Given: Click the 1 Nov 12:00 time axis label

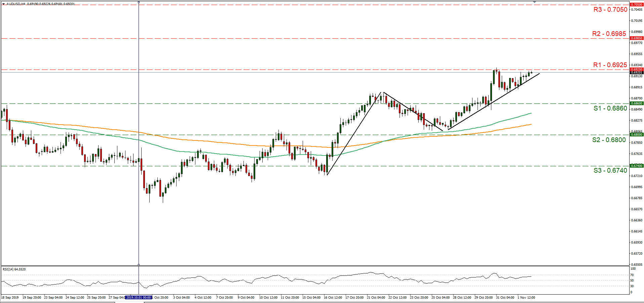Looking at the screenshot, I should pos(526,298).
